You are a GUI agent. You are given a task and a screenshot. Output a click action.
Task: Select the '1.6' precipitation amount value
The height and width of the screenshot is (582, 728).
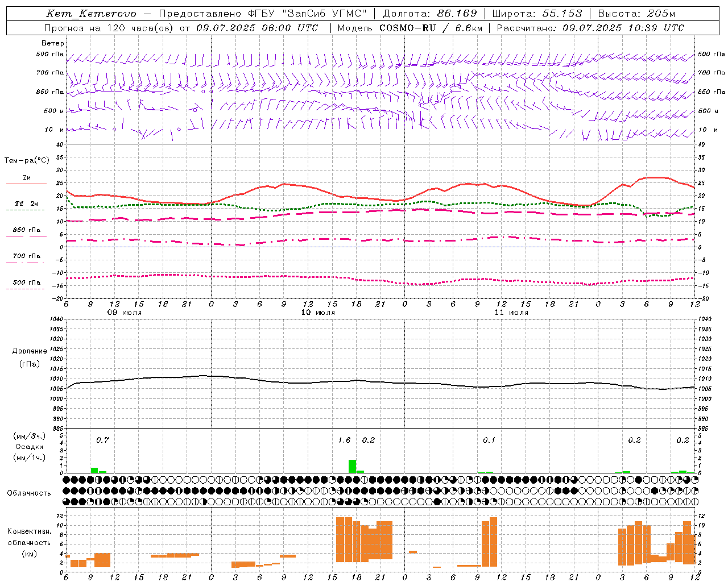[x=344, y=440]
